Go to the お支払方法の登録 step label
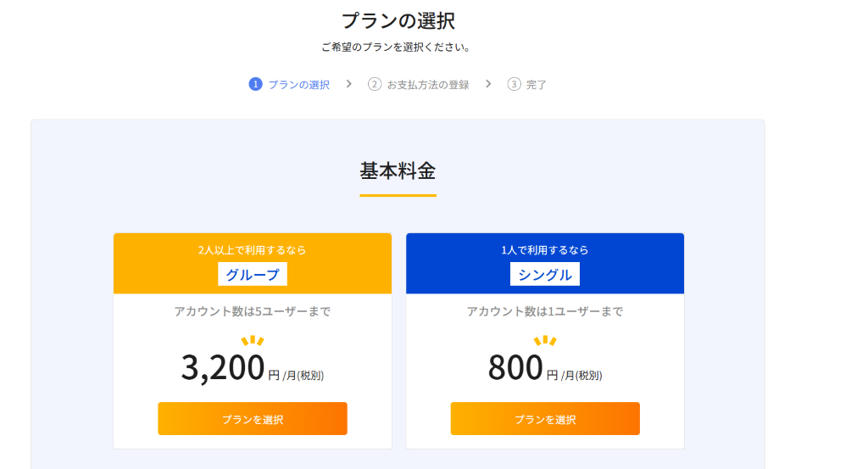Viewport: 868px width, 469px height. 427,85
